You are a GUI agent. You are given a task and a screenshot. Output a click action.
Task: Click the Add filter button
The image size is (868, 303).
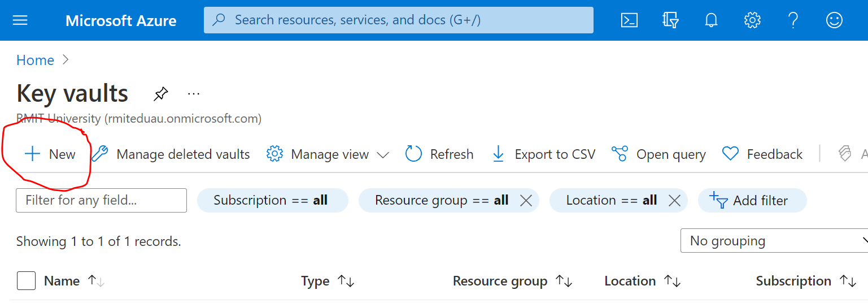point(752,201)
